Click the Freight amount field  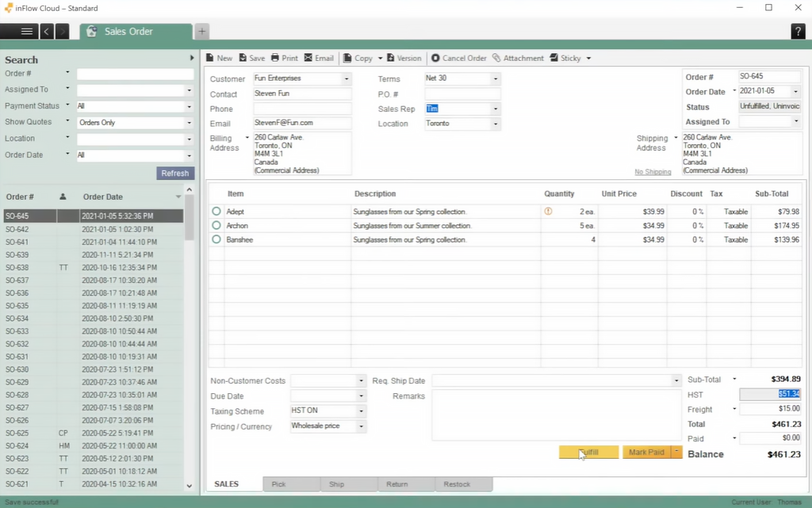(770, 409)
